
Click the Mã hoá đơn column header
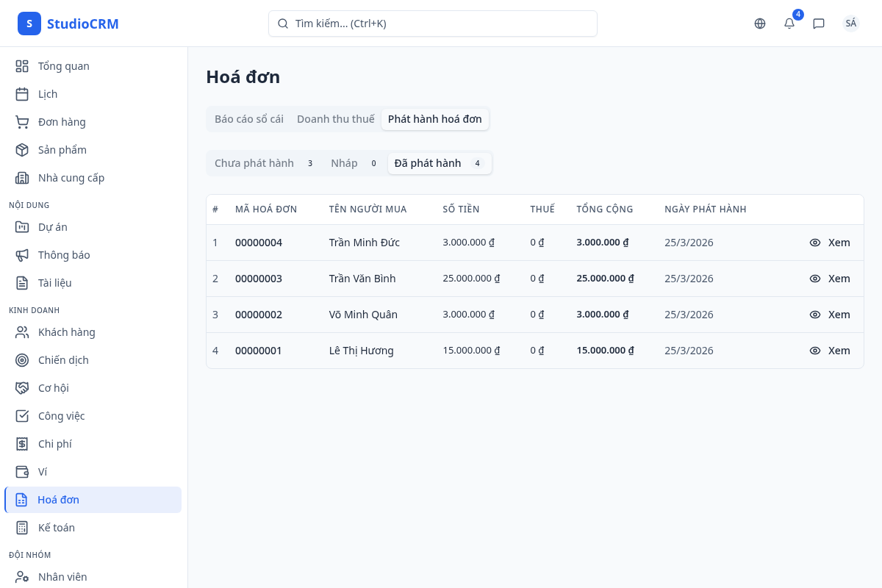[266, 209]
